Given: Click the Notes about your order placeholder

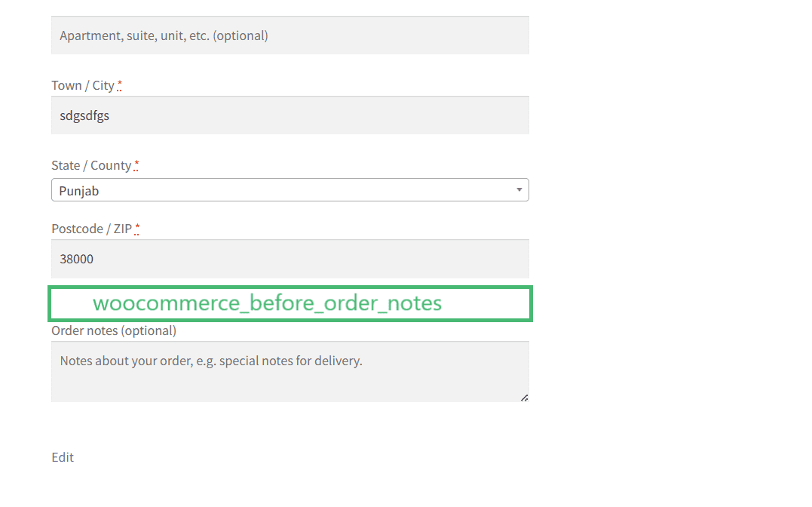Looking at the screenshot, I should click(211, 361).
